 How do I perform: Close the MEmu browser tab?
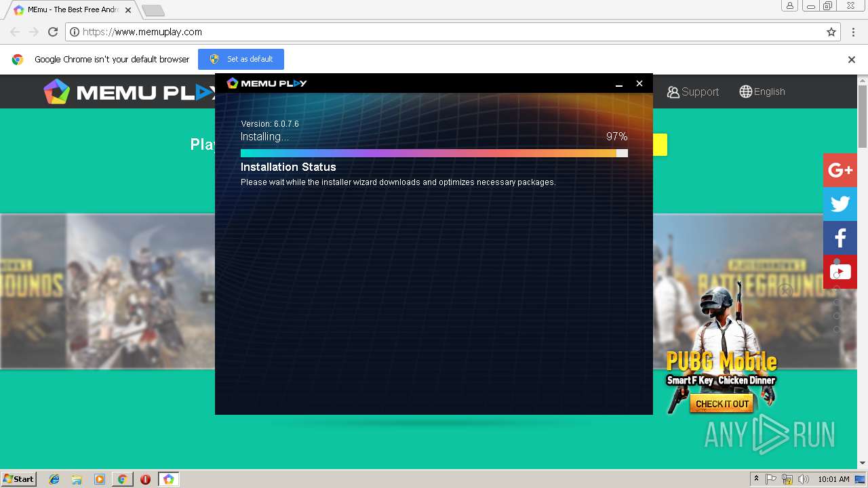(128, 10)
